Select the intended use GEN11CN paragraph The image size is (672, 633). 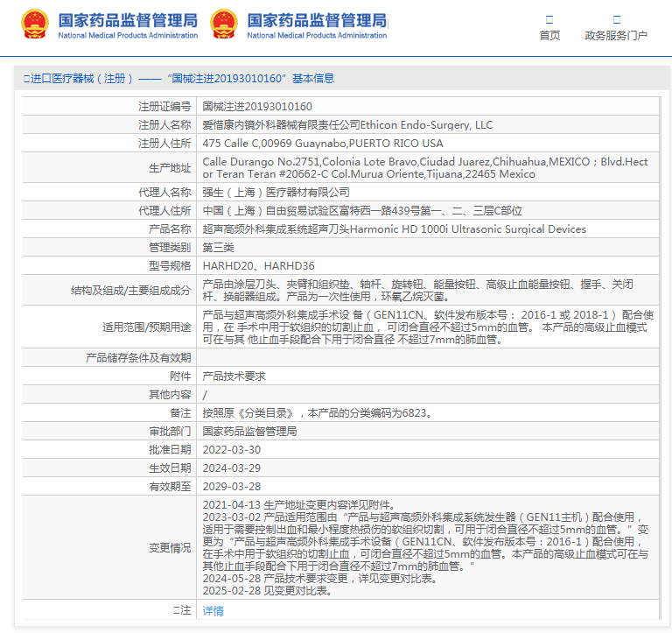pos(428,327)
